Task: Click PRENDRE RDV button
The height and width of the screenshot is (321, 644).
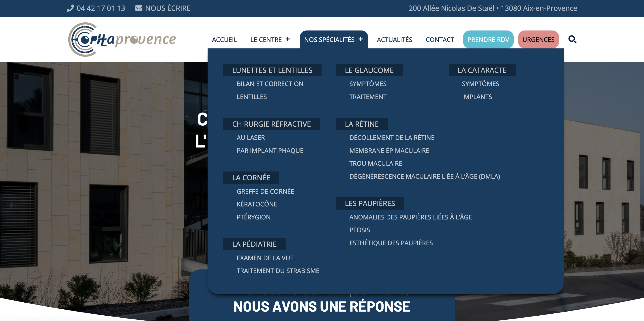Action: 488,39
